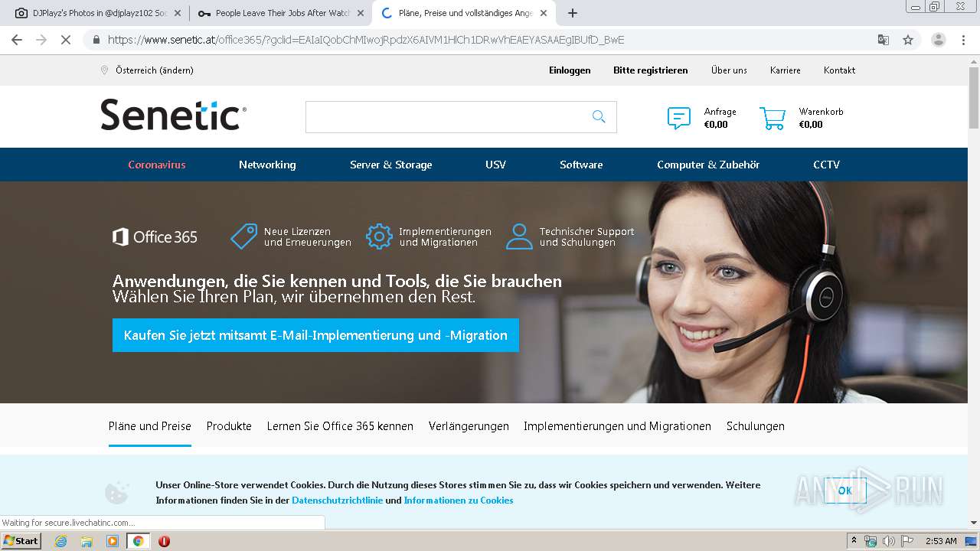
Task: Open a new tab with the plus button
Action: point(573,13)
